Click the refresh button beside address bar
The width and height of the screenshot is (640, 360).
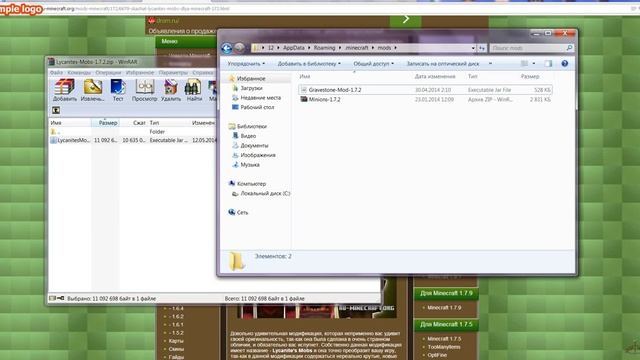tap(482, 48)
